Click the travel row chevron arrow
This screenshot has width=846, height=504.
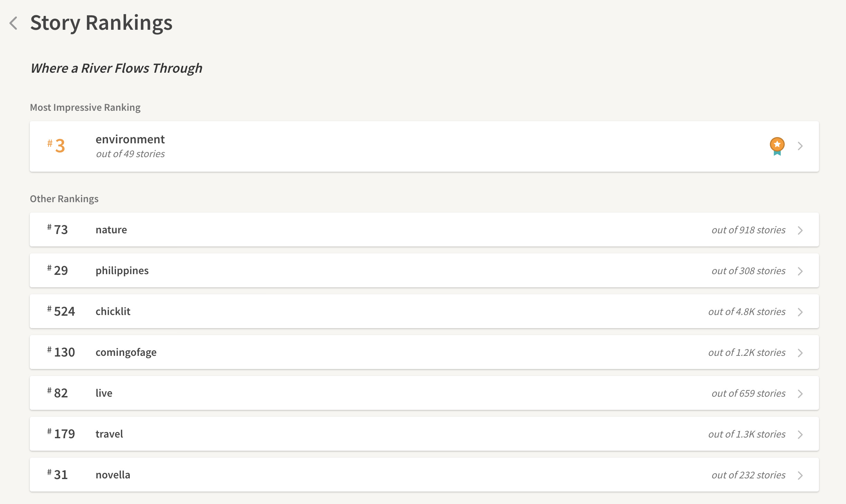pos(800,434)
